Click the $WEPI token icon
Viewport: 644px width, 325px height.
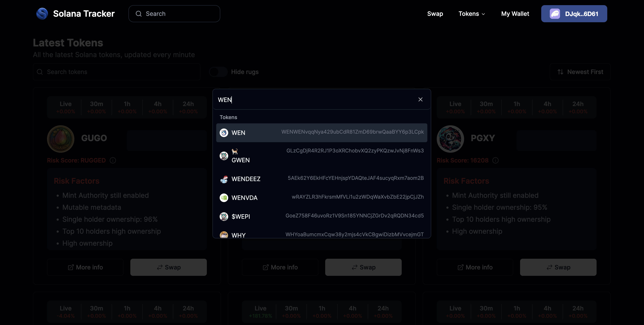click(224, 216)
